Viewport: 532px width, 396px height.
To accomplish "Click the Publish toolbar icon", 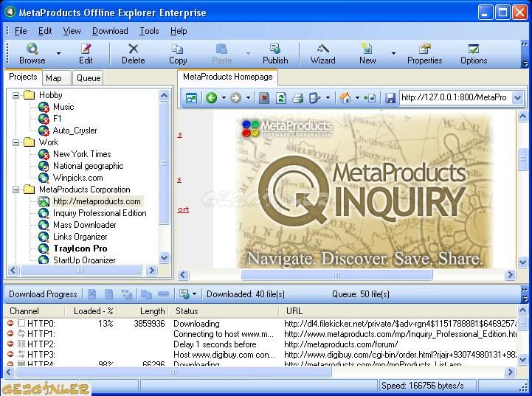I will [275, 54].
